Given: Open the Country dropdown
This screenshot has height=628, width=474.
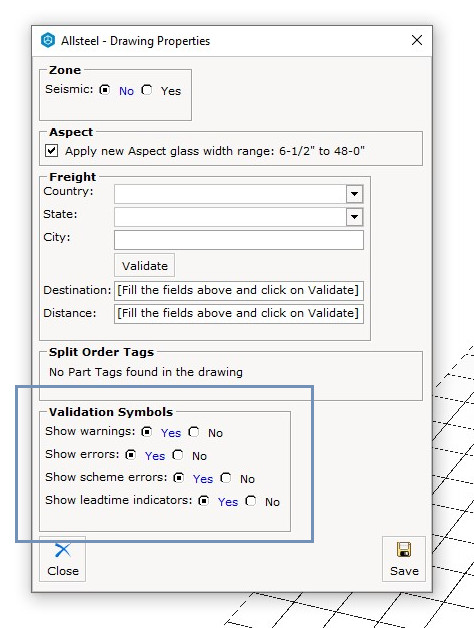Looking at the screenshot, I should coord(354,194).
